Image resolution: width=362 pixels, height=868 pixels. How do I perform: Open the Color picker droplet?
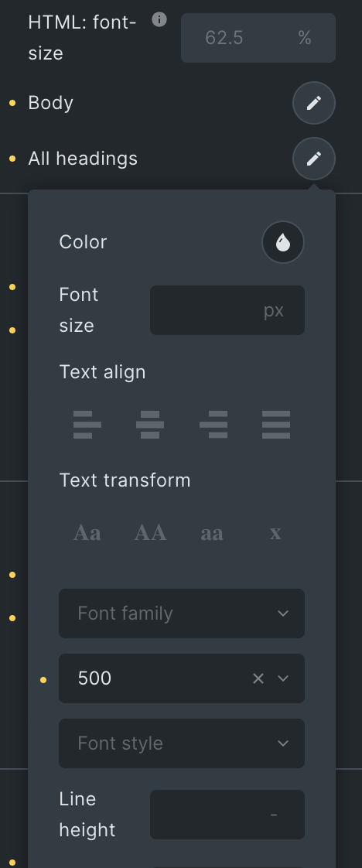pyautogui.click(x=283, y=242)
